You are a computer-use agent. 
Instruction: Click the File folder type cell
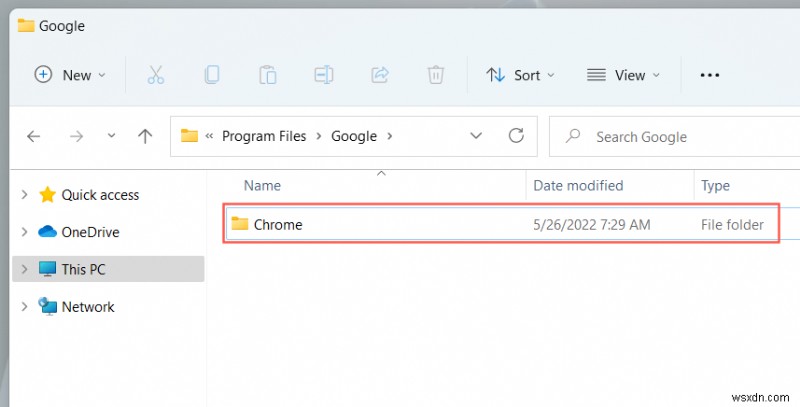[732, 224]
